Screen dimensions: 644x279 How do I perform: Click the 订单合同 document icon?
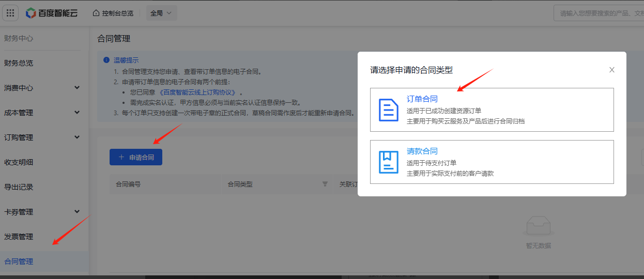click(x=389, y=110)
